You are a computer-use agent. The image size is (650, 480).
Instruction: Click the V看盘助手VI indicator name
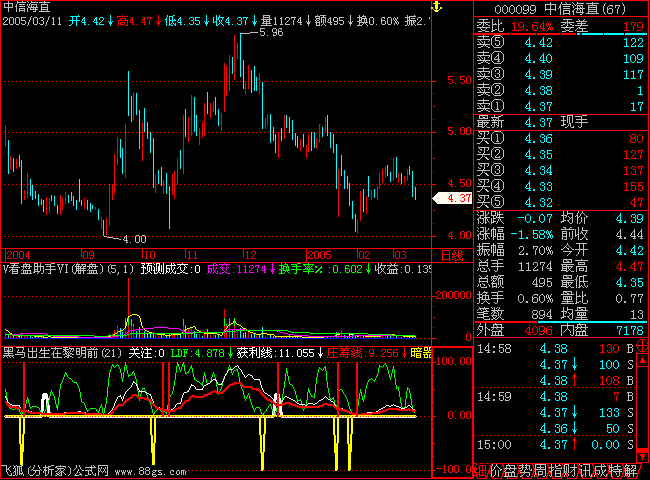point(68,269)
